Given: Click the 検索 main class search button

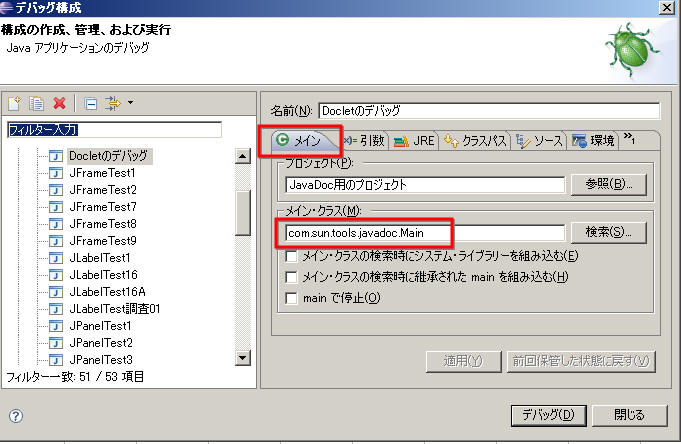Looking at the screenshot, I should point(608,233).
